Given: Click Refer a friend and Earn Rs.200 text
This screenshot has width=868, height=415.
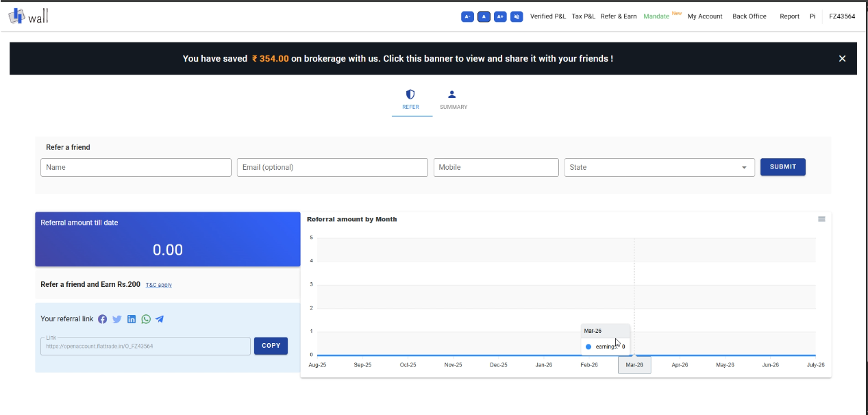Looking at the screenshot, I should point(90,284).
